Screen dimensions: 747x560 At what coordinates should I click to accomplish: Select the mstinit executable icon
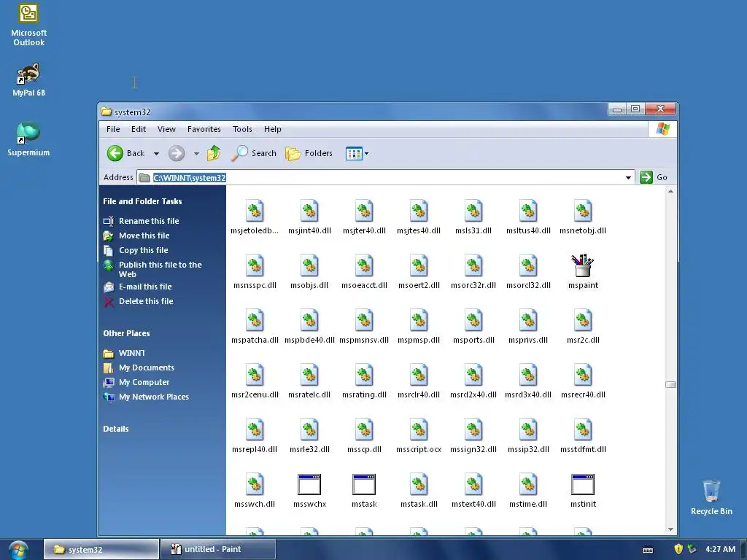pyautogui.click(x=583, y=484)
